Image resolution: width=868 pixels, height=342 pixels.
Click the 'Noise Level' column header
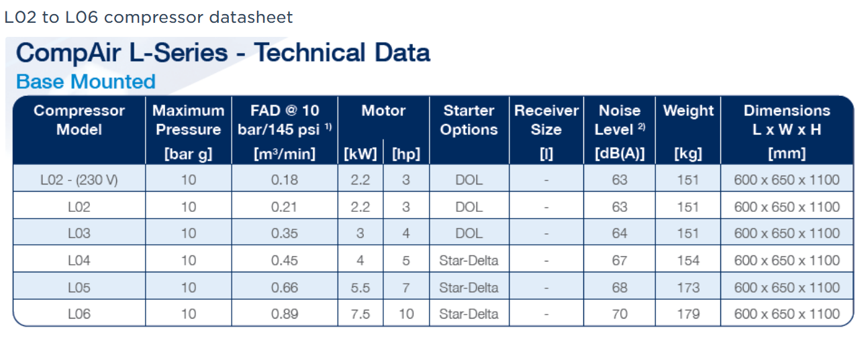click(x=619, y=120)
